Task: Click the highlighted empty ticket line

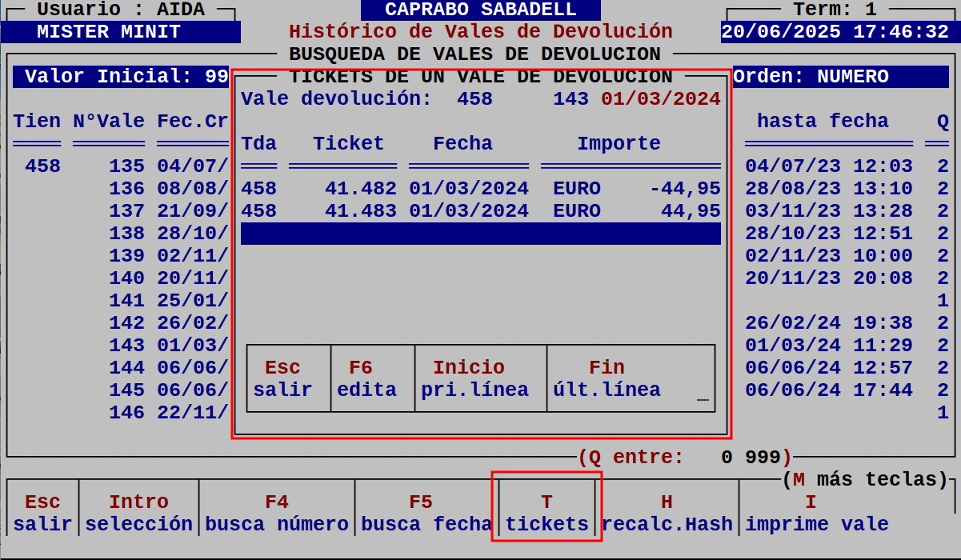Action: (480, 233)
